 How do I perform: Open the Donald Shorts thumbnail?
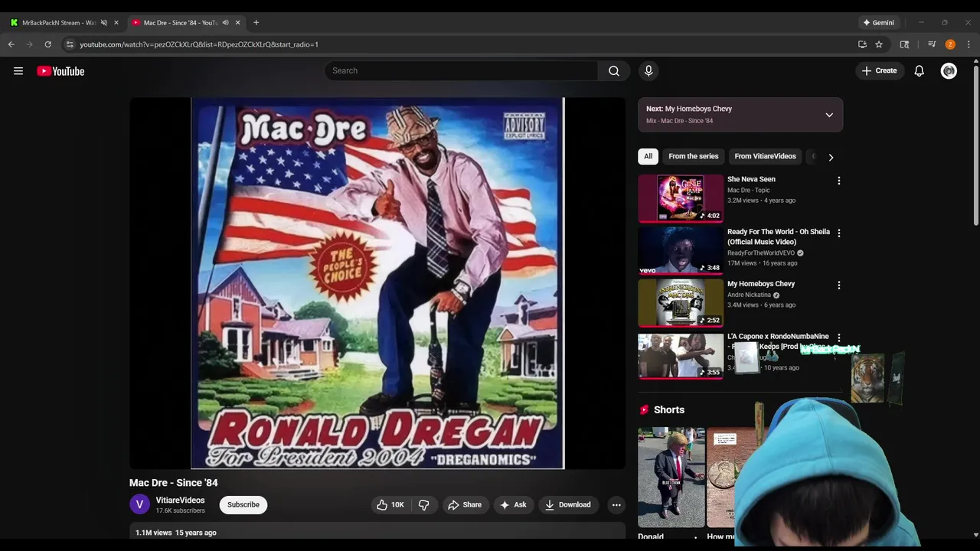pos(671,477)
